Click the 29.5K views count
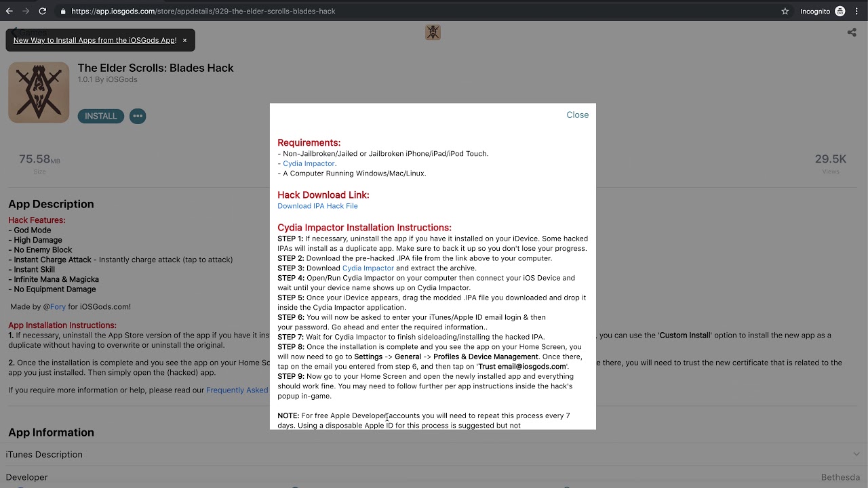This screenshot has width=868, height=488. pyautogui.click(x=831, y=159)
